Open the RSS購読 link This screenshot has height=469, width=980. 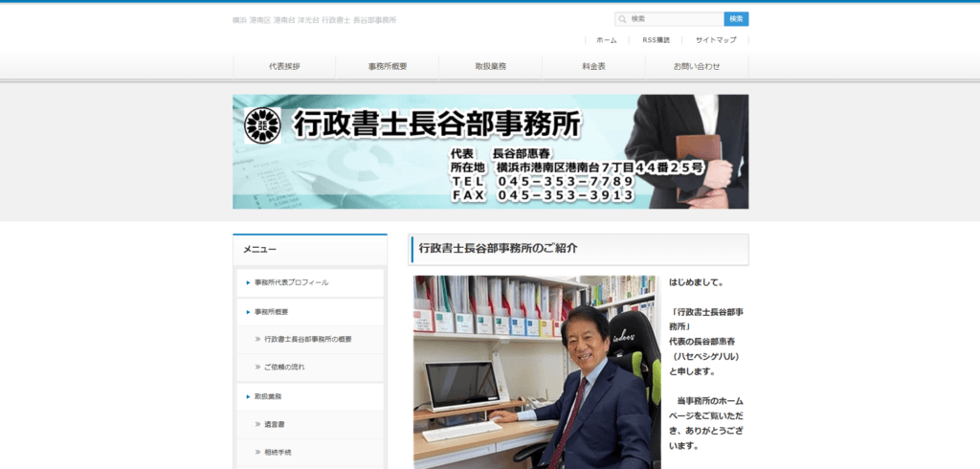click(x=656, y=40)
